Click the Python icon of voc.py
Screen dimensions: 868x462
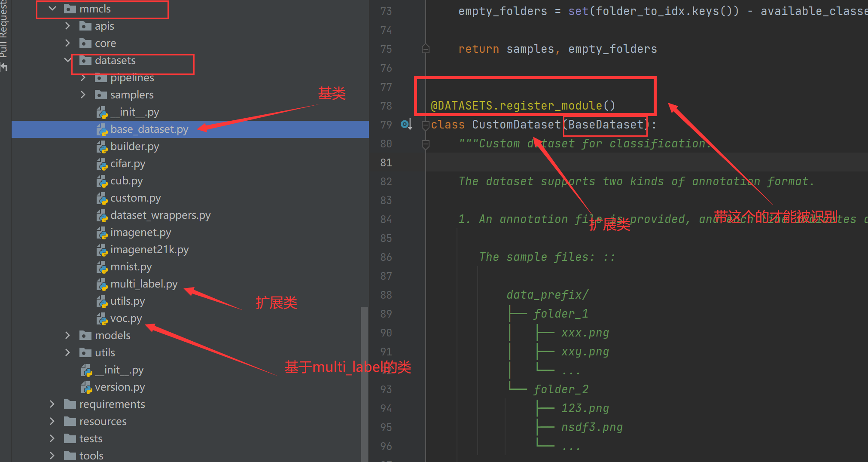pos(102,319)
